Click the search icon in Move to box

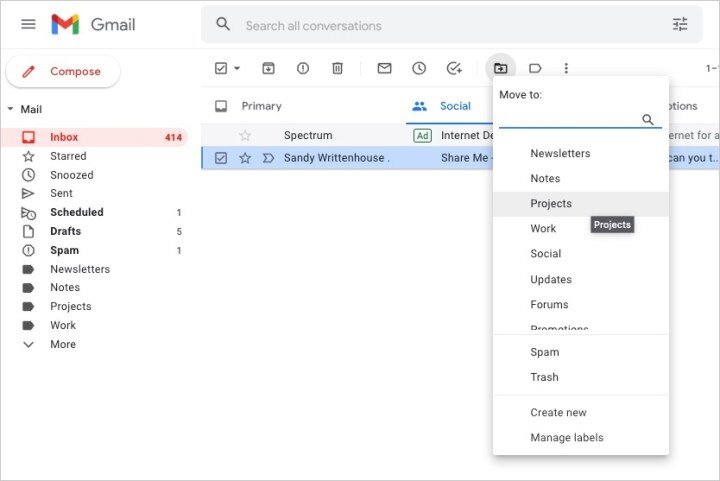pos(648,120)
